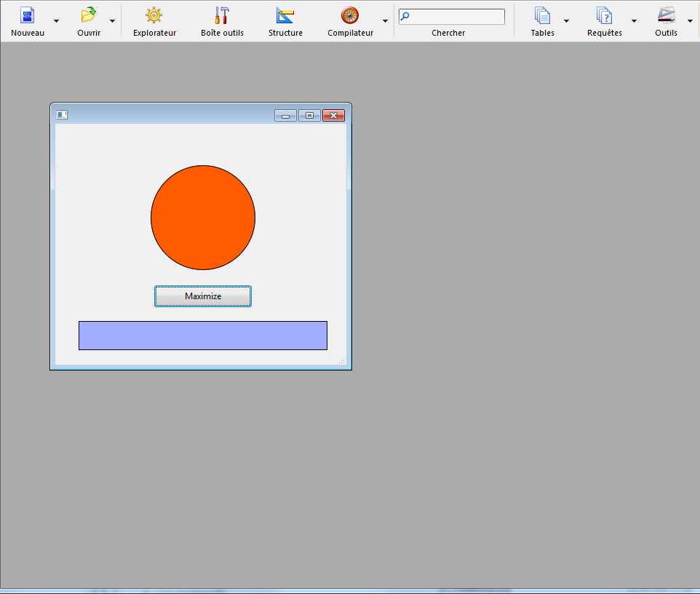This screenshot has width=700, height=594.
Task: Open a file with the Ouvrir icon
Action: pyautogui.click(x=88, y=16)
